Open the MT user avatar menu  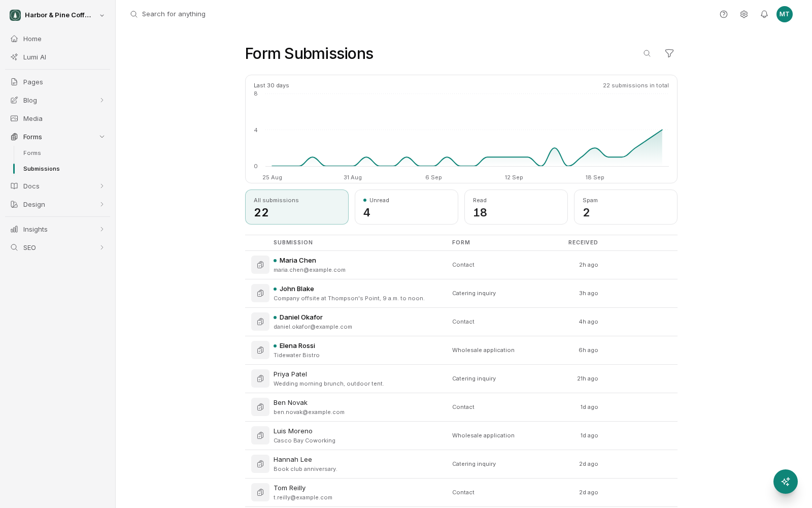[x=785, y=14]
